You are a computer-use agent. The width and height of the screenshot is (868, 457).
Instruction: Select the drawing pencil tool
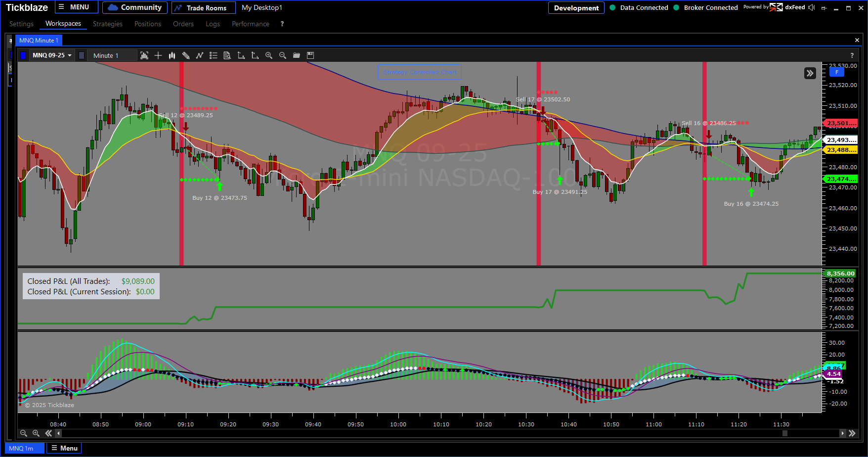186,55
